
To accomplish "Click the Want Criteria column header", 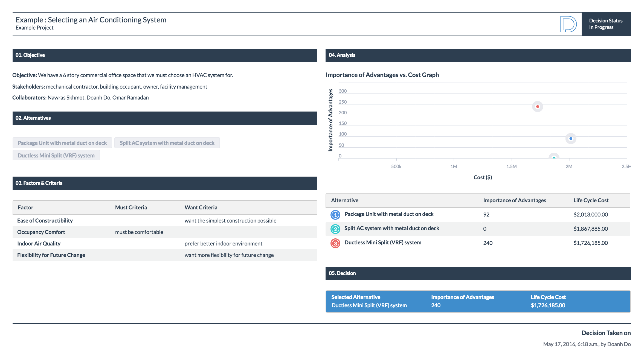I will (201, 207).
